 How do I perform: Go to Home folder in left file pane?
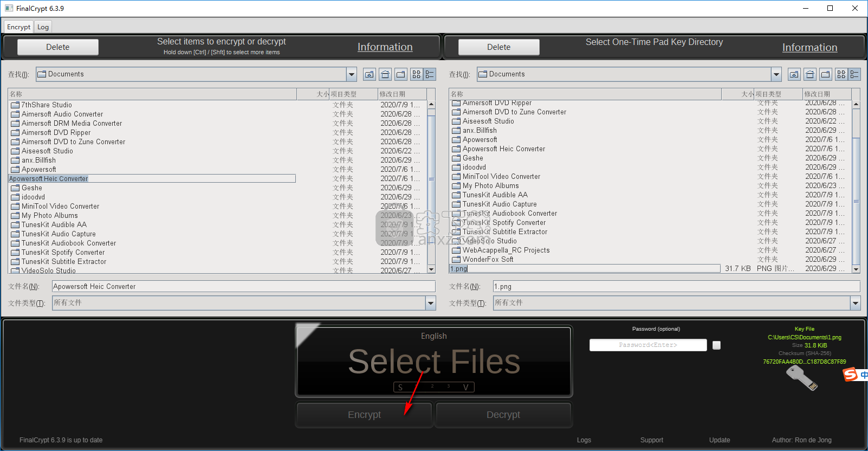click(x=385, y=74)
